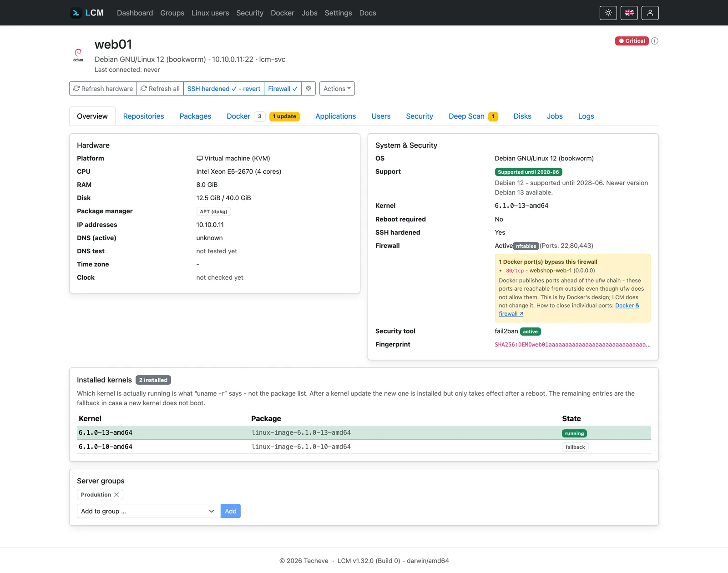Open the LCM logo home link
728x573 pixels.
87,13
